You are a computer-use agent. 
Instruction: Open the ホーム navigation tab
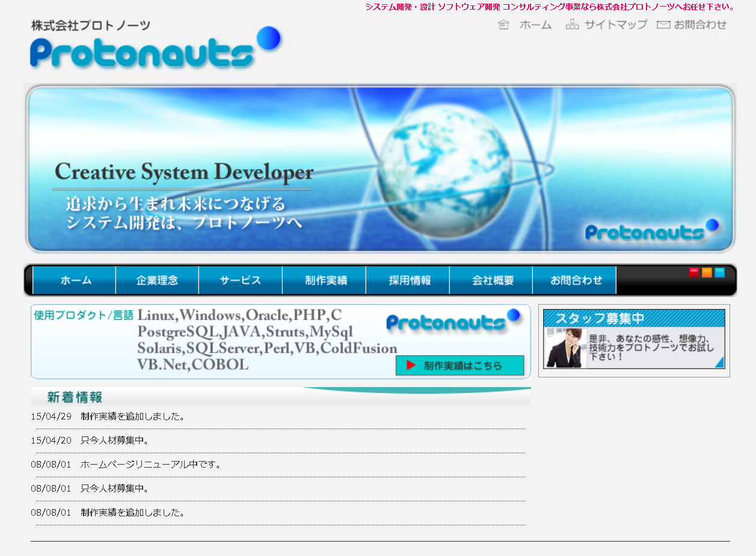pyautogui.click(x=75, y=280)
